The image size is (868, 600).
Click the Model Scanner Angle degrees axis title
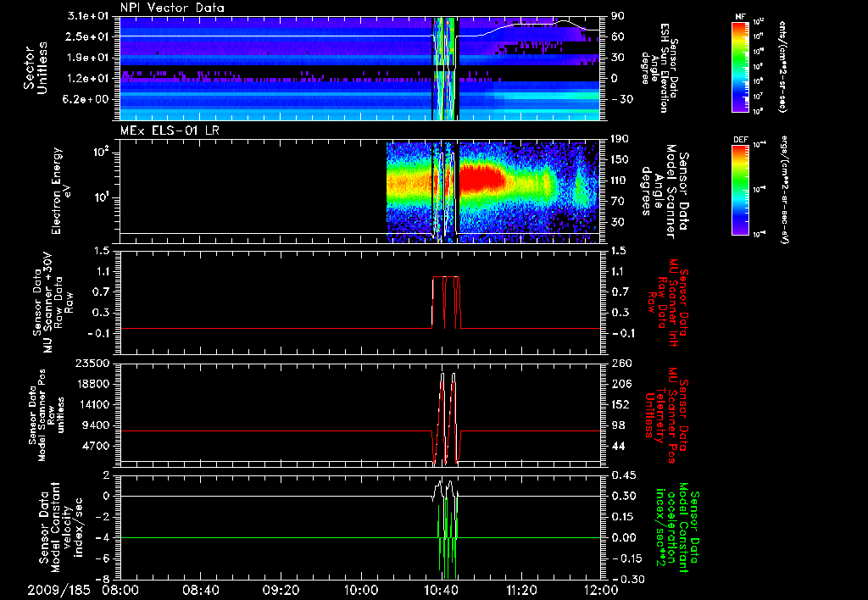tap(665, 192)
